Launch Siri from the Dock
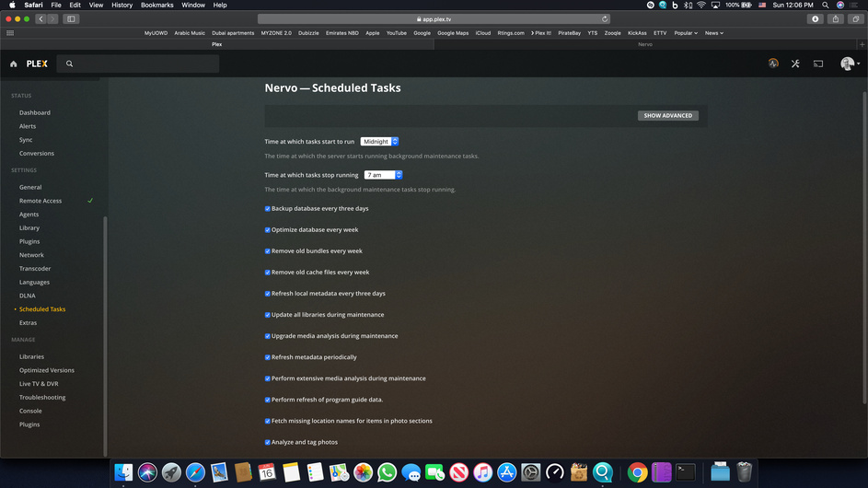 coord(147,472)
